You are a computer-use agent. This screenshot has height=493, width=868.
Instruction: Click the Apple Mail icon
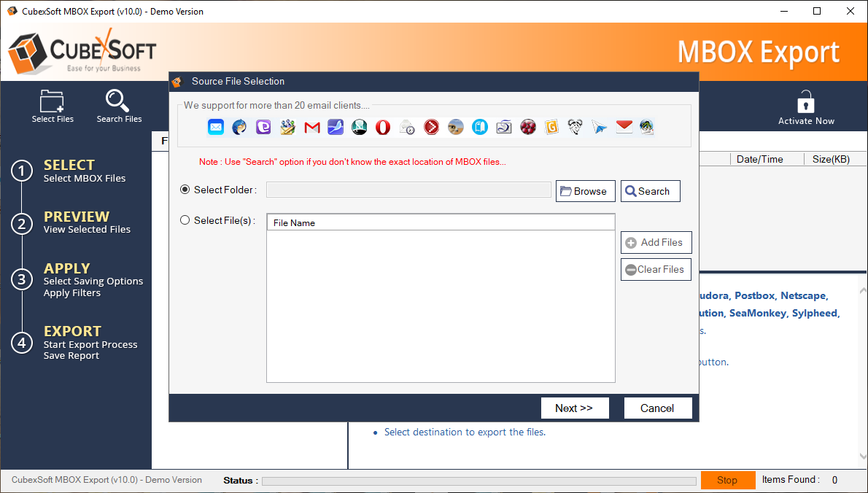coord(216,128)
